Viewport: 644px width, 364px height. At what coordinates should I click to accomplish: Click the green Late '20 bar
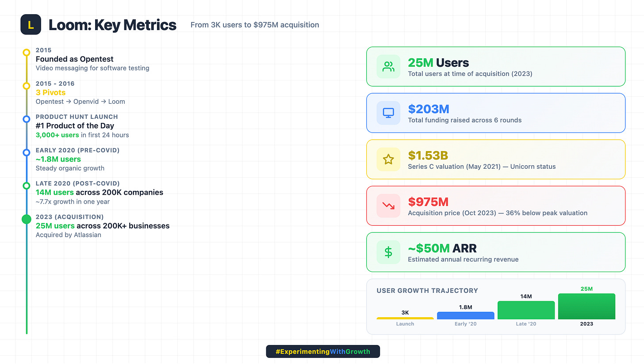526,310
